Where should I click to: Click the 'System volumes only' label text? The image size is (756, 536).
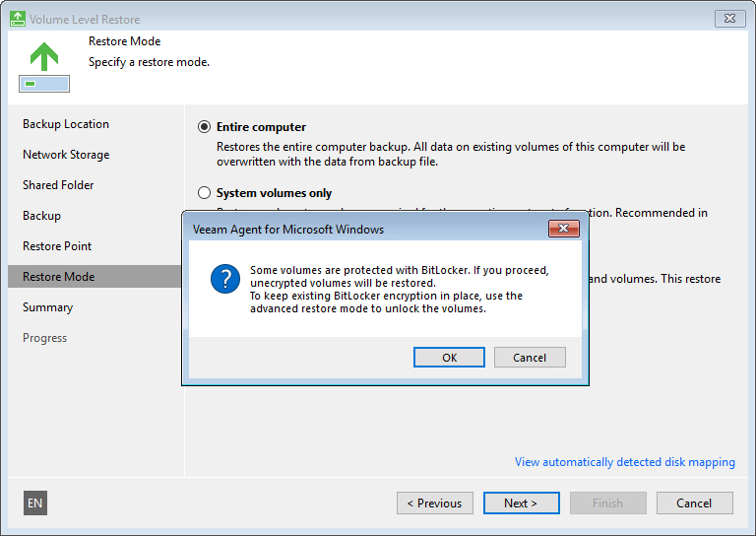tap(274, 193)
